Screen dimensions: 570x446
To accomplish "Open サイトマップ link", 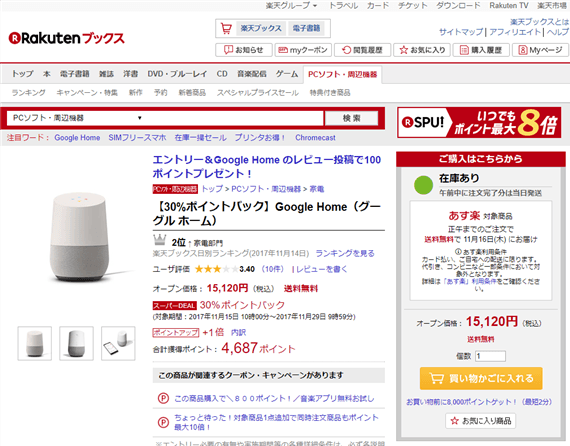I will point(461,32).
